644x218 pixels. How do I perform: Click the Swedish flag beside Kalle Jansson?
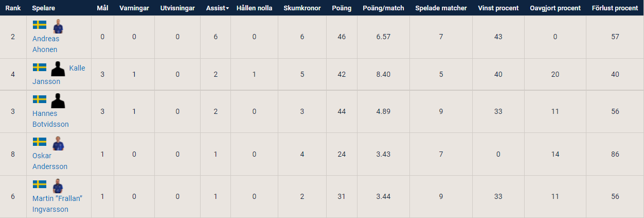click(40, 68)
